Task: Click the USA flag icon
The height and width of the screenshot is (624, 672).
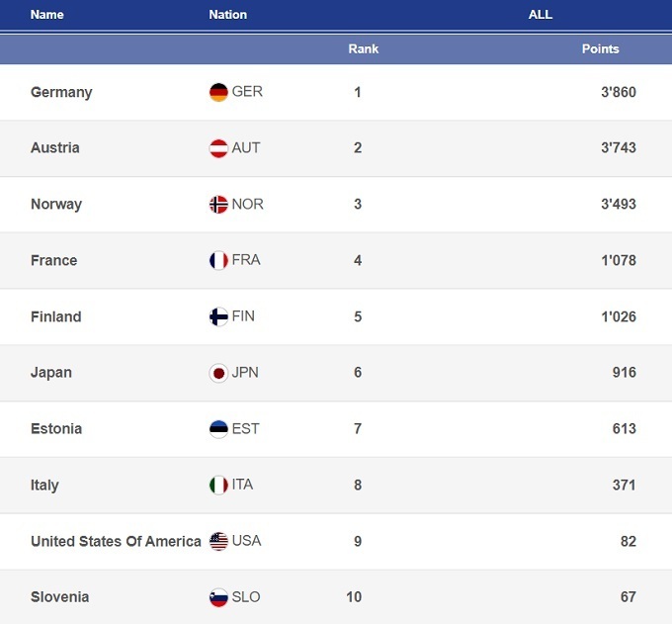Action: pyautogui.click(x=218, y=541)
